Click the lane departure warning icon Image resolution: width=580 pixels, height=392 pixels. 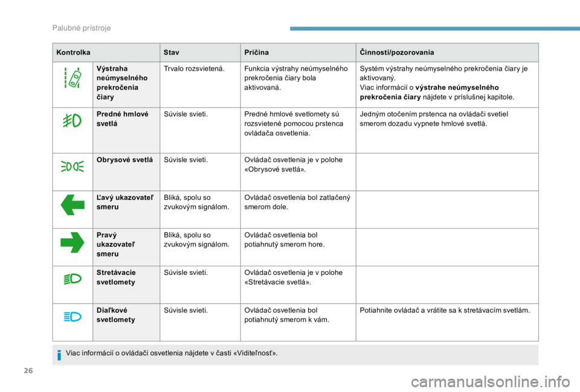click(73, 78)
